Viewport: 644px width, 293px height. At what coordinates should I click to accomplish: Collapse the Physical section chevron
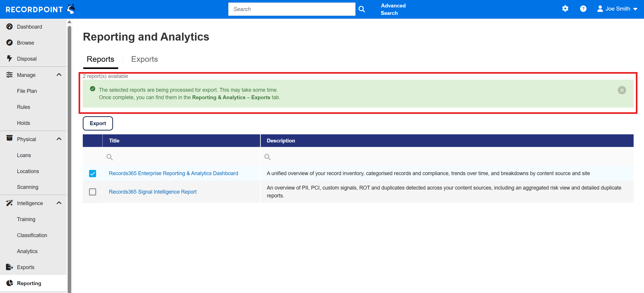tap(59, 139)
